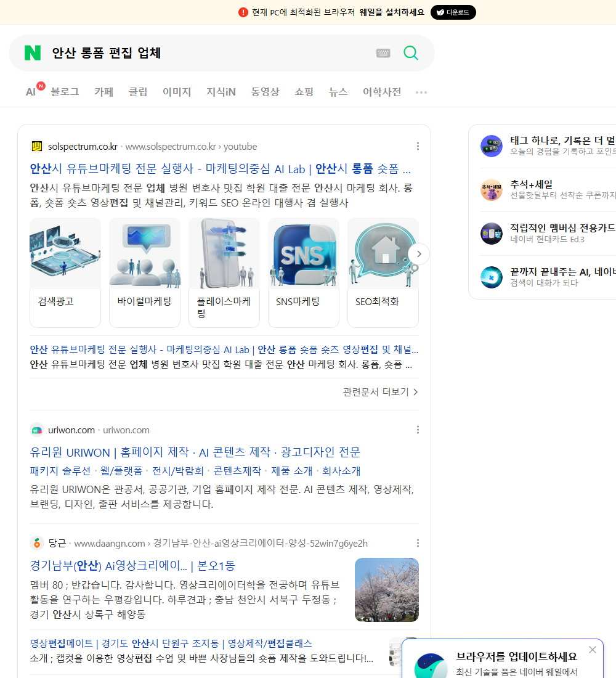Open options menu for 당근 result

(418, 543)
